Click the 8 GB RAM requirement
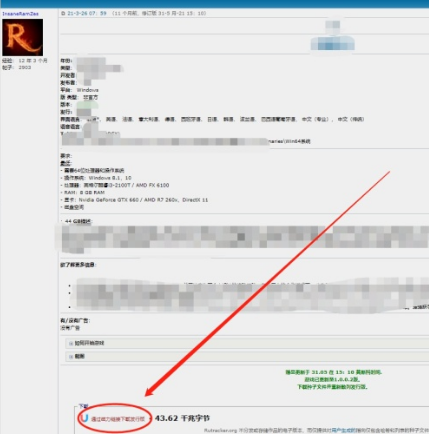Image resolution: width=429 pixels, height=434 pixels. click(x=83, y=192)
